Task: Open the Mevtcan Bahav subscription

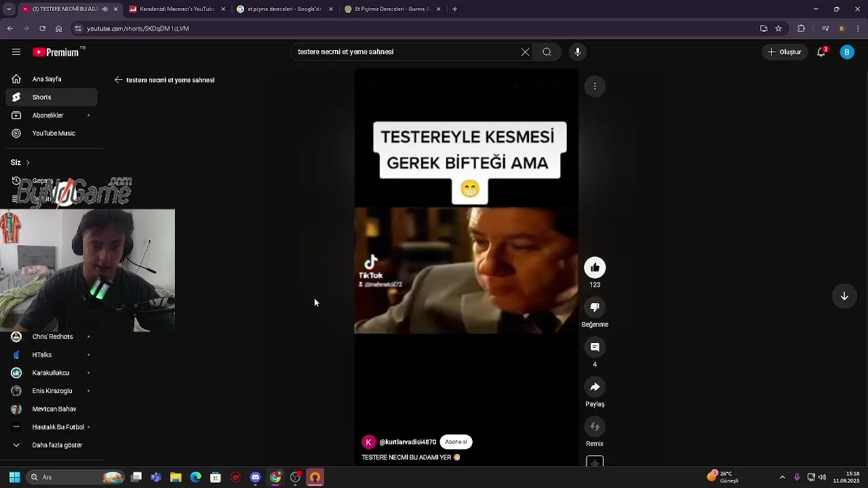Action: coord(52,409)
